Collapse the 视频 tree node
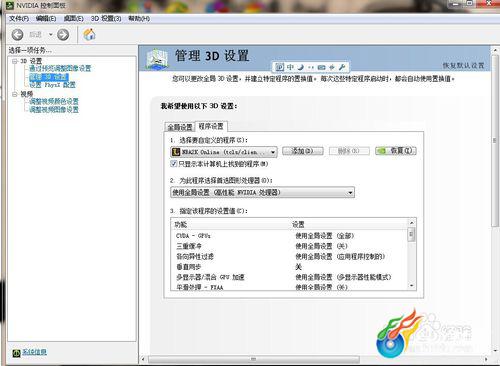500x366 pixels. point(15,94)
